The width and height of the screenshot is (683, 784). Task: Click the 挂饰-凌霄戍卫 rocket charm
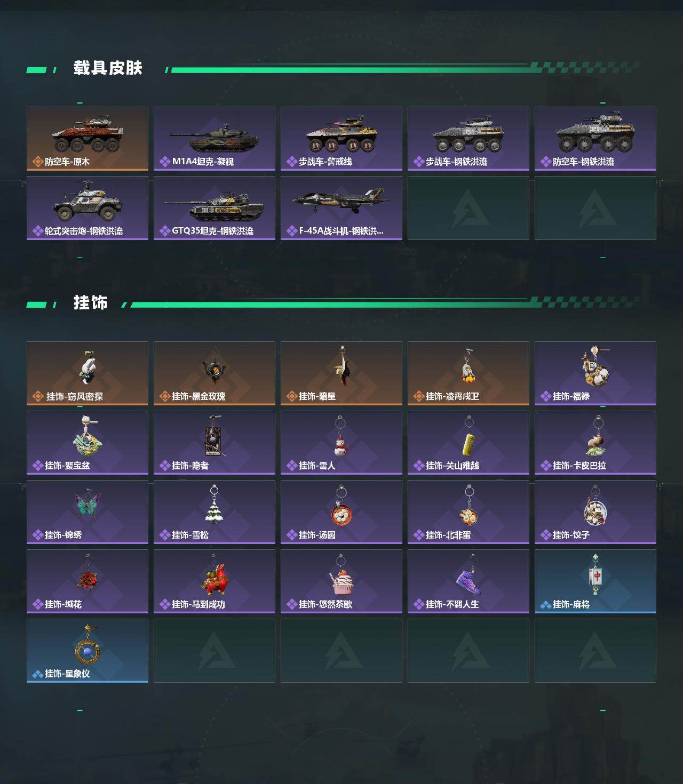pyautogui.click(x=468, y=367)
